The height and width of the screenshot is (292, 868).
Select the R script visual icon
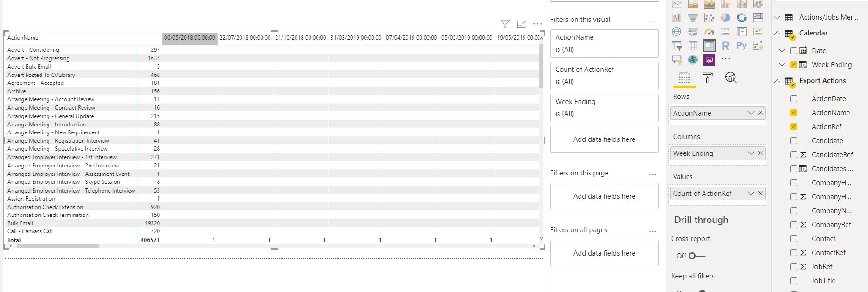pos(725,46)
